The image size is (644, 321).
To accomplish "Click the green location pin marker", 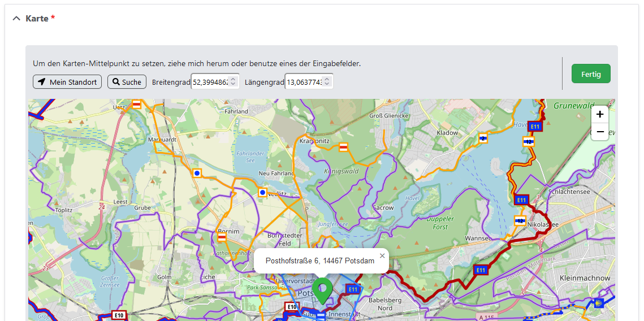I will (x=322, y=291).
